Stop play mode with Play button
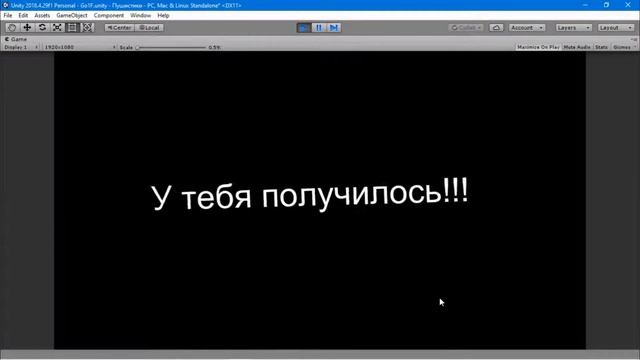Screen dimensions: 640x360 point(304,28)
